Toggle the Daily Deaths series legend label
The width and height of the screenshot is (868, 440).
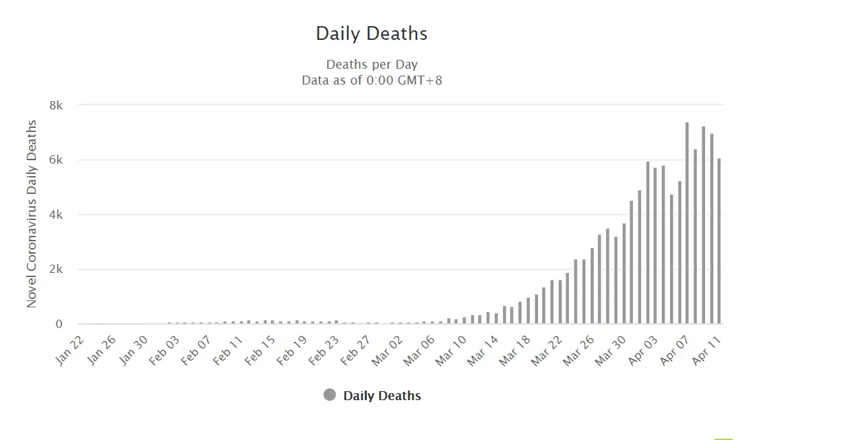(381, 395)
